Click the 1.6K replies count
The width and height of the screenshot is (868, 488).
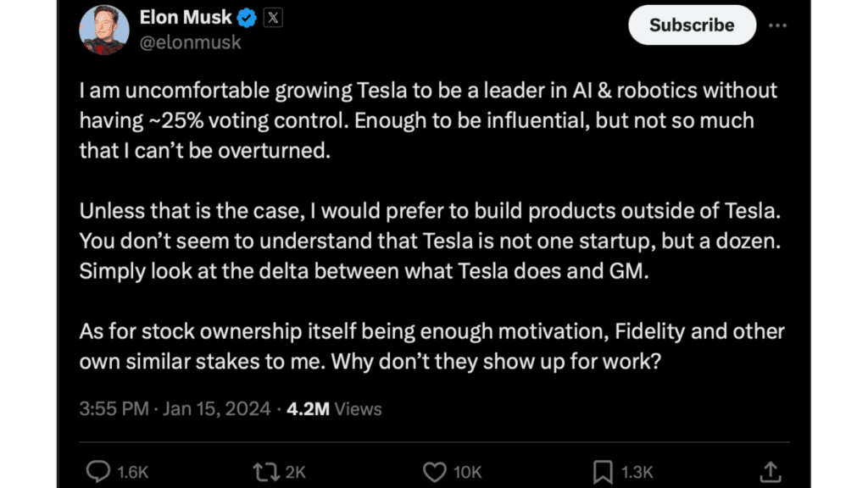coord(131,472)
